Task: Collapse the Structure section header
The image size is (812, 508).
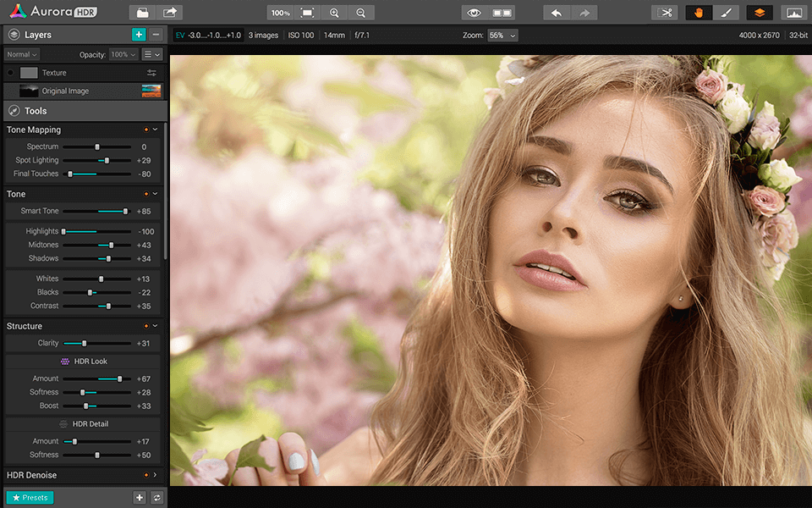Action: [155, 326]
